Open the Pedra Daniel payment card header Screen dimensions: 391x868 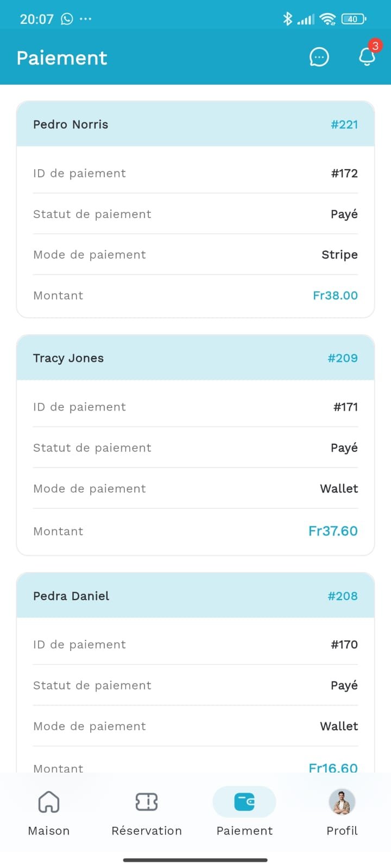click(71, 596)
